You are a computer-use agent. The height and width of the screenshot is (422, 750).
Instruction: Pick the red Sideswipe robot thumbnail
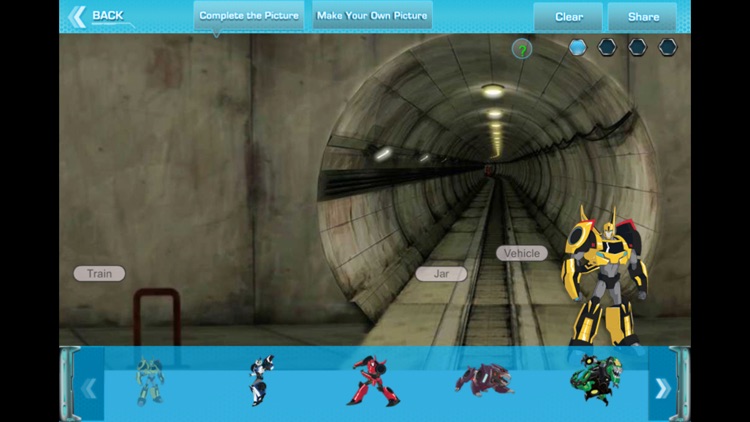tap(373, 381)
